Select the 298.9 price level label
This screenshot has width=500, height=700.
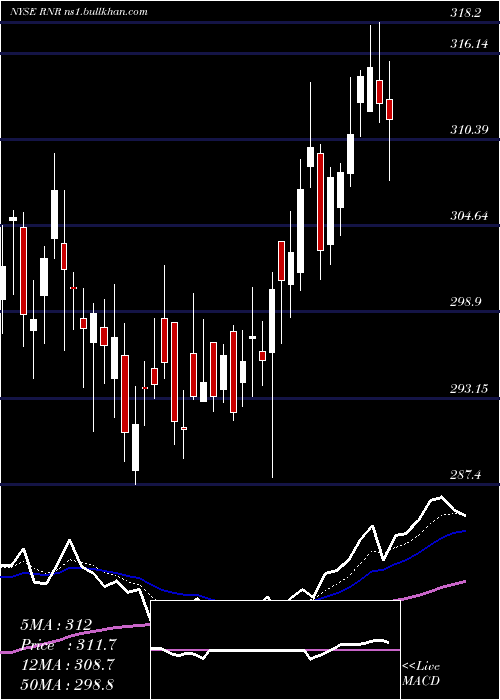tap(466, 302)
